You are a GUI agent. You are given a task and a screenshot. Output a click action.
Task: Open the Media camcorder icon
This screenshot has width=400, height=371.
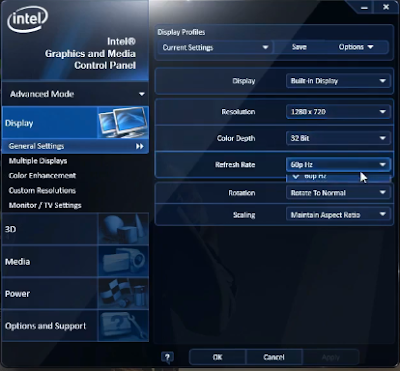[123, 261]
